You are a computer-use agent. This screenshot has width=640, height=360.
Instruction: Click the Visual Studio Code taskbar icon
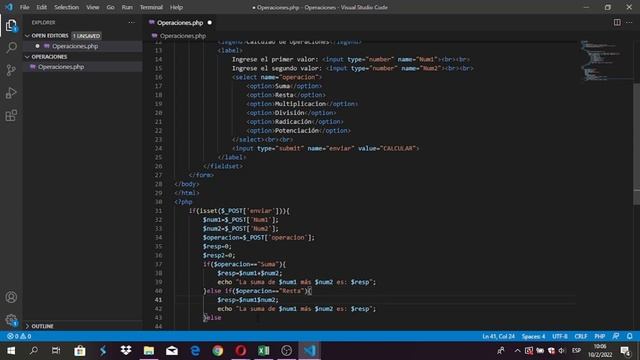tap(310, 351)
